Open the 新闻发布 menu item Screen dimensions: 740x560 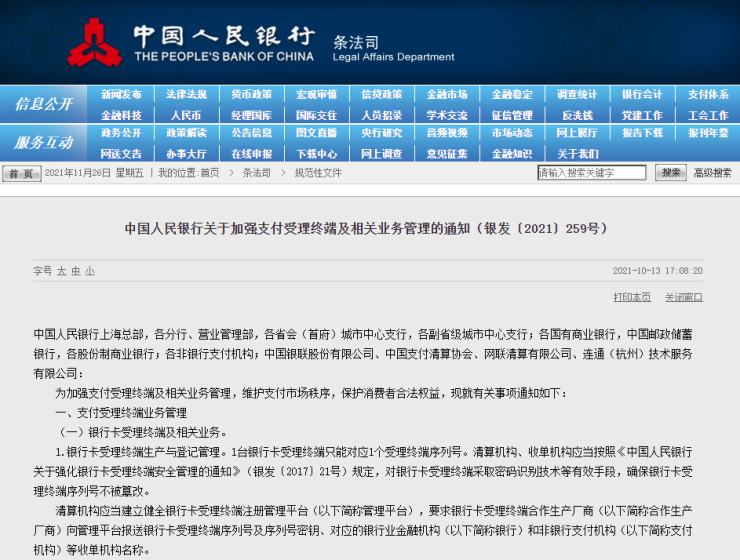pyautogui.click(x=121, y=94)
